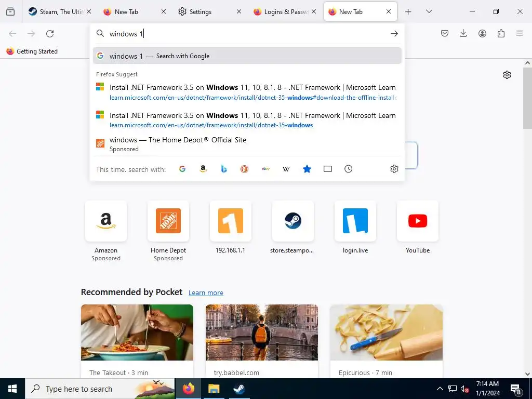
Task: Search this time with Bing icon
Action: point(223,169)
